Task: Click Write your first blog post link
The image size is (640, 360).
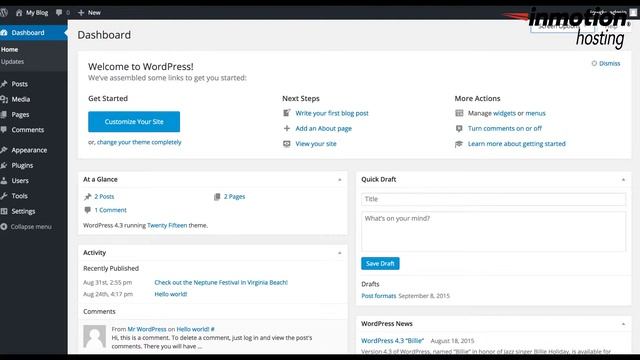Action: 332,113
